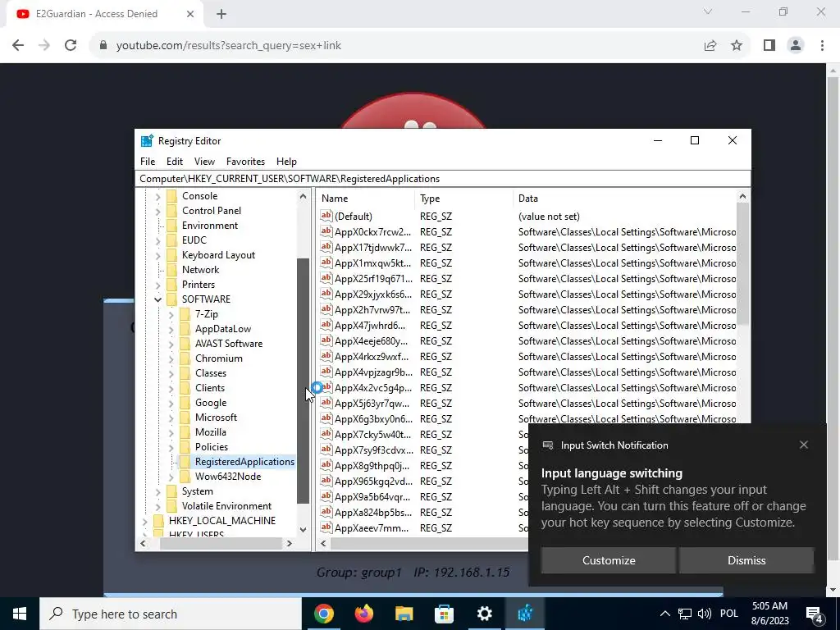Screen dimensions: 840x630
Task: Select the Classes key
Action: (x=211, y=373)
